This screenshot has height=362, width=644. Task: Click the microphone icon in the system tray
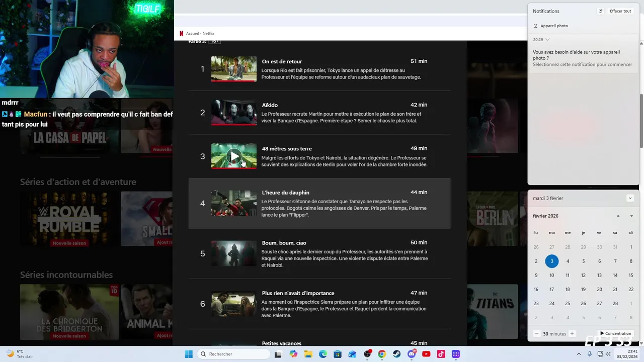coord(590,354)
